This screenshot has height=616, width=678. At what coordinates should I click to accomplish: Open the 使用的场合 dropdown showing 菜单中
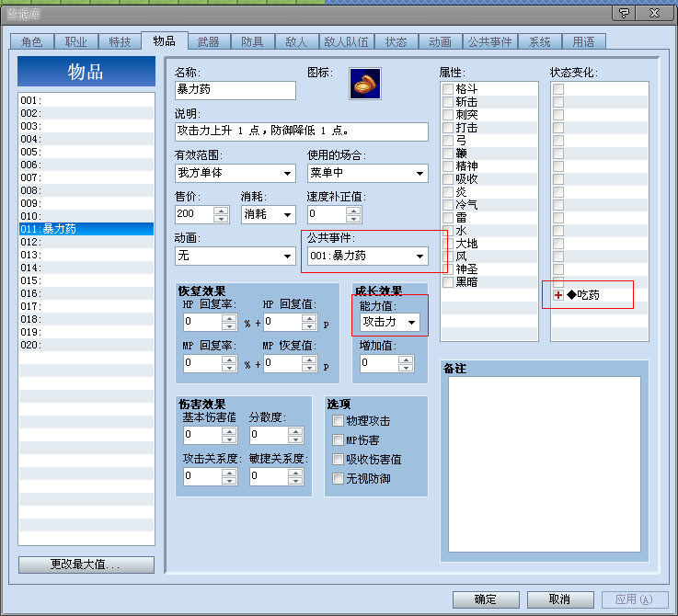[x=368, y=173]
